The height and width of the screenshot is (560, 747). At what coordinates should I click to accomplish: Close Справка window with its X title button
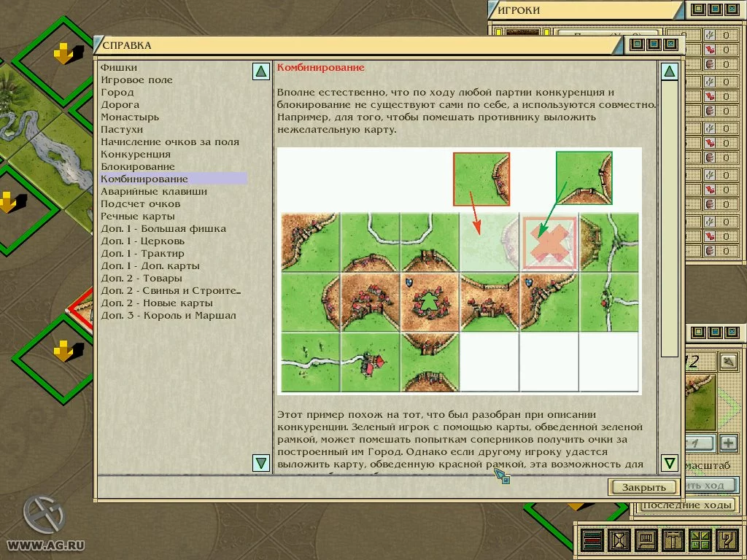(x=670, y=44)
